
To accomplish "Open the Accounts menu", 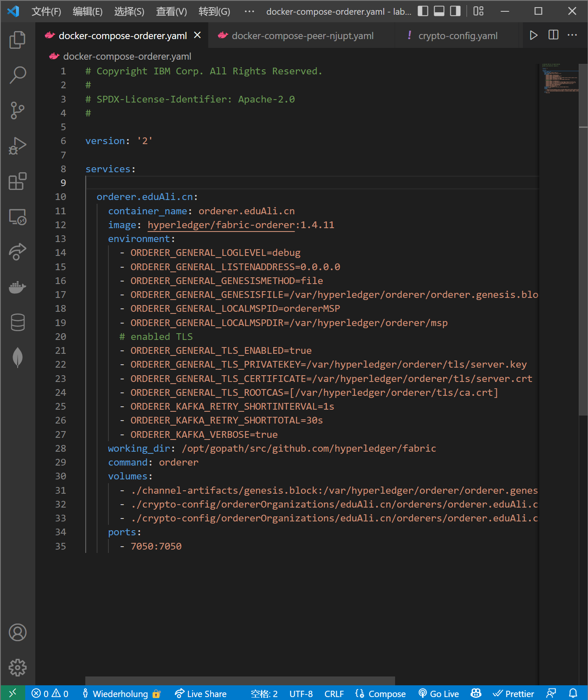I will (17, 632).
